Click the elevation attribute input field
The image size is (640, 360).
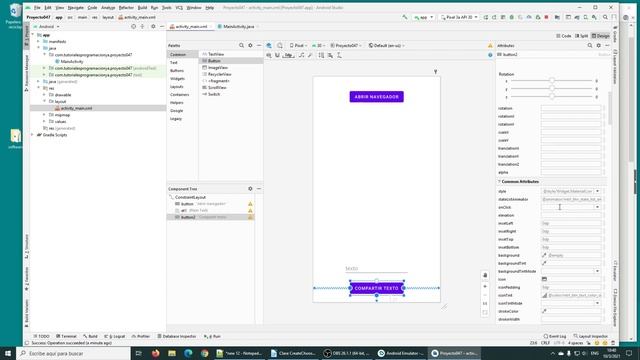571,215
